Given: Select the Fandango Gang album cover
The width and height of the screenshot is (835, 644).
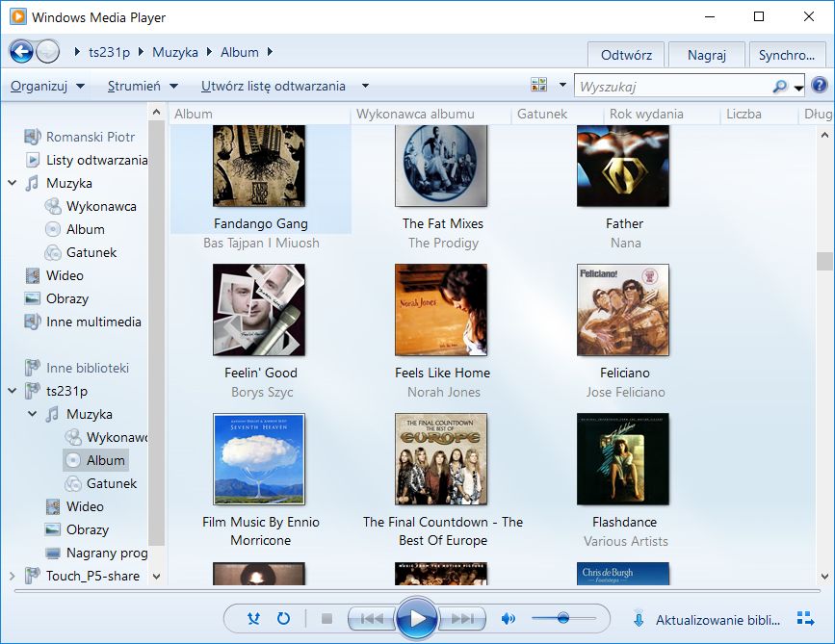Looking at the screenshot, I should [x=259, y=166].
